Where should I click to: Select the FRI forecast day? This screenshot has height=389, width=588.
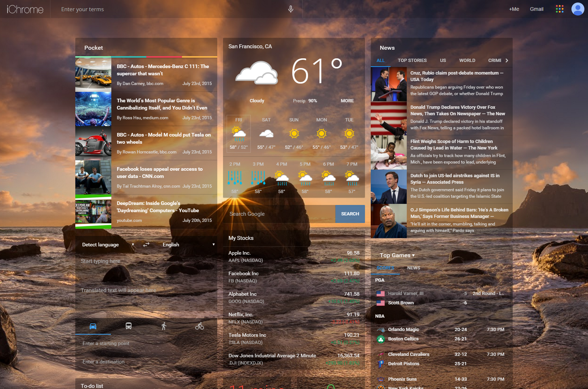[x=239, y=134]
